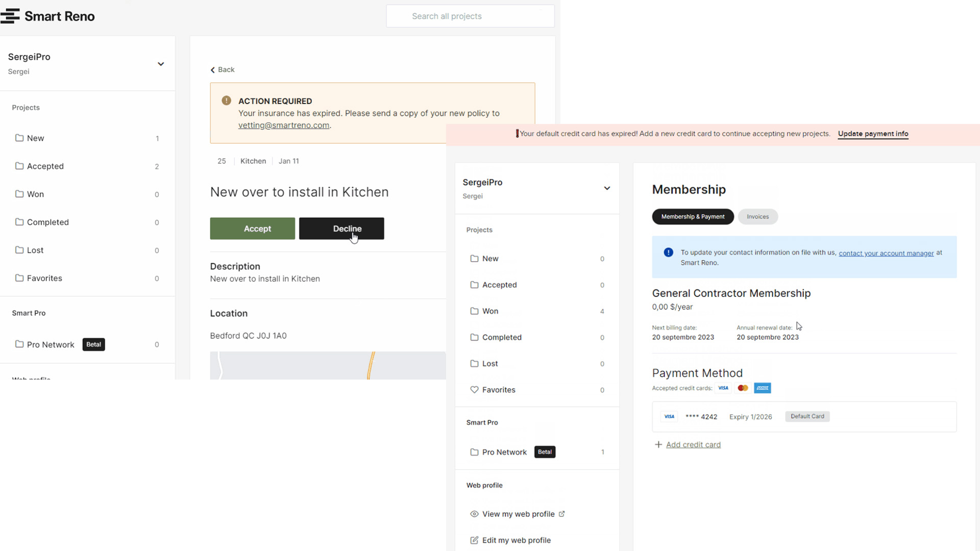The height and width of the screenshot is (551, 980).
Task: Click the pencil icon beside Edit my web profile
Action: pos(474,540)
